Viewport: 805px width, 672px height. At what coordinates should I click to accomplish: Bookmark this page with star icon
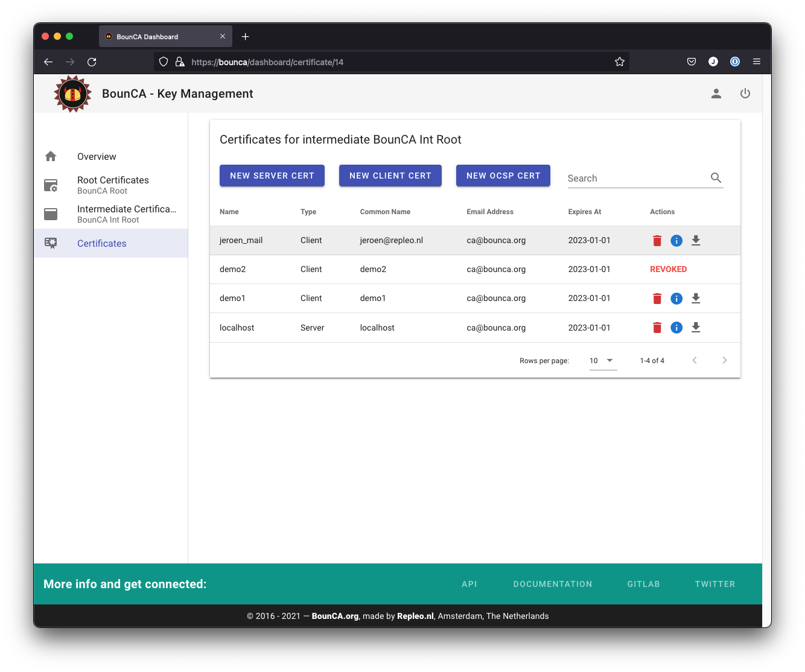619,62
